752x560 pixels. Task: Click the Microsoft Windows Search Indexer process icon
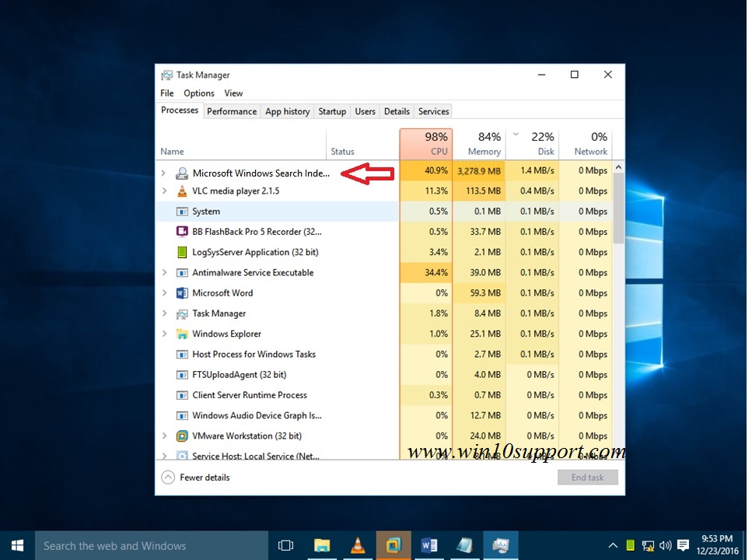(182, 173)
